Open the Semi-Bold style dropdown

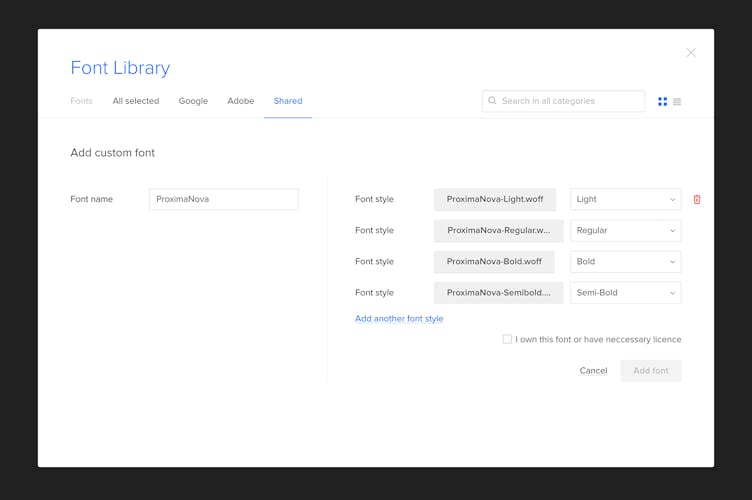tap(625, 293)
